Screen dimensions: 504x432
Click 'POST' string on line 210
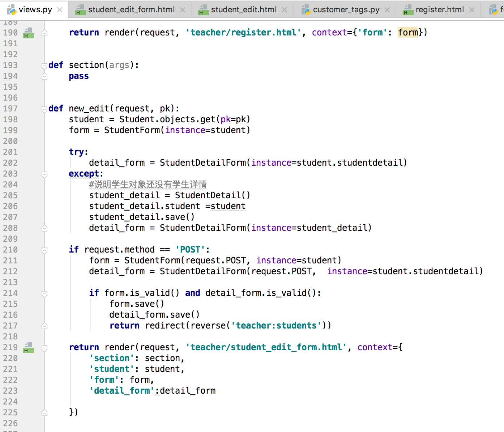190,250
